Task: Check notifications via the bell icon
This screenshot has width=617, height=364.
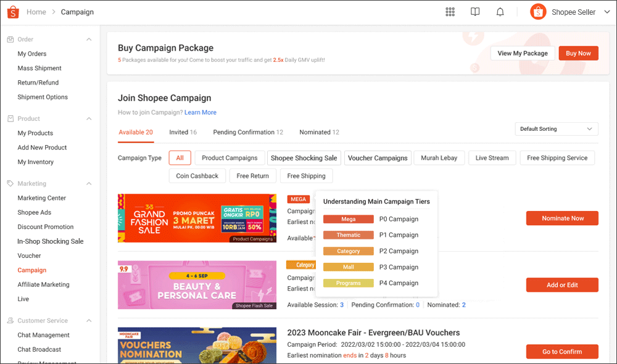Action: pos(500,11)
